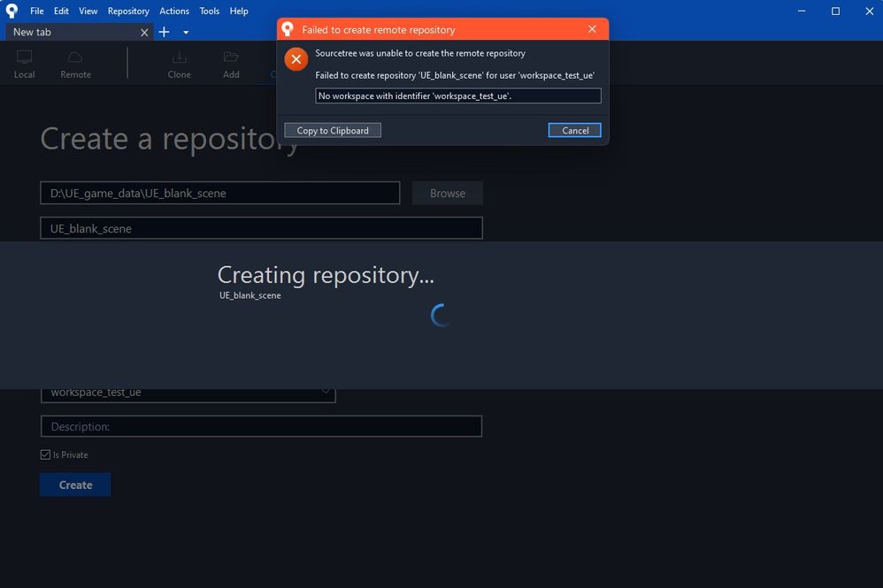Click the Description input field
This screenshot has height=588, width=883.
pyautogui.click(x=261, y=426)
